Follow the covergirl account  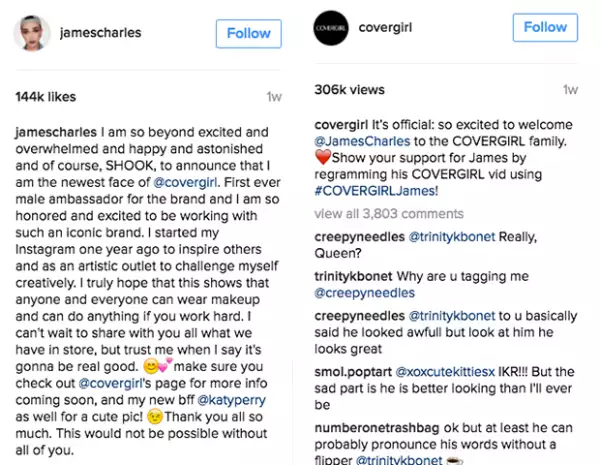(545, 28)
